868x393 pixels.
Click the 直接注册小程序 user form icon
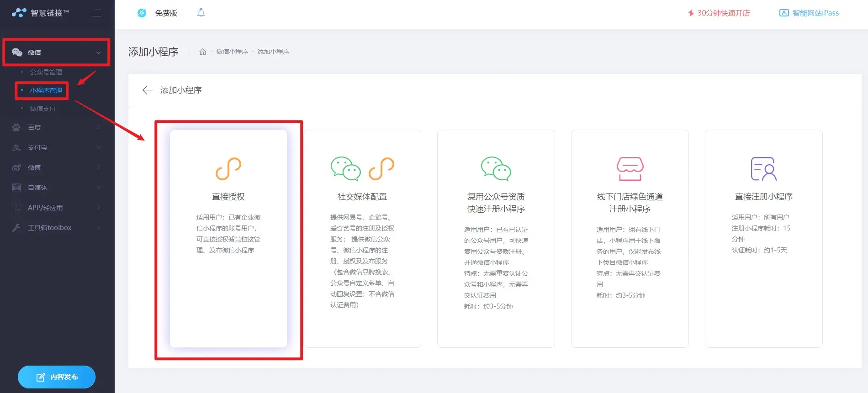tap(763, 169)
